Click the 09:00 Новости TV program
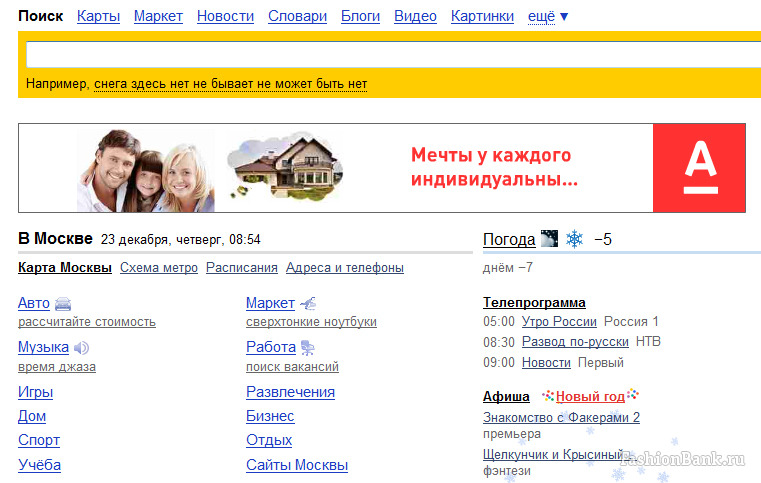Screen dimensions: 761x483 pos(546,363)
